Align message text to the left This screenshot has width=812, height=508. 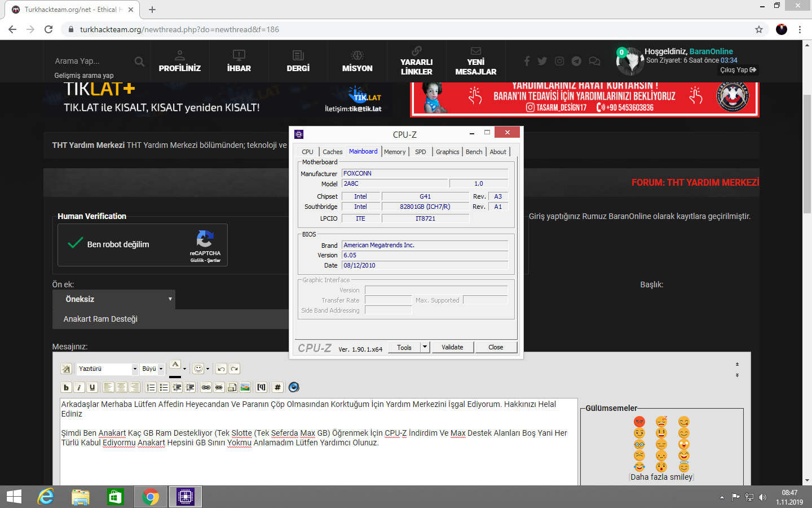coord(108,387)
